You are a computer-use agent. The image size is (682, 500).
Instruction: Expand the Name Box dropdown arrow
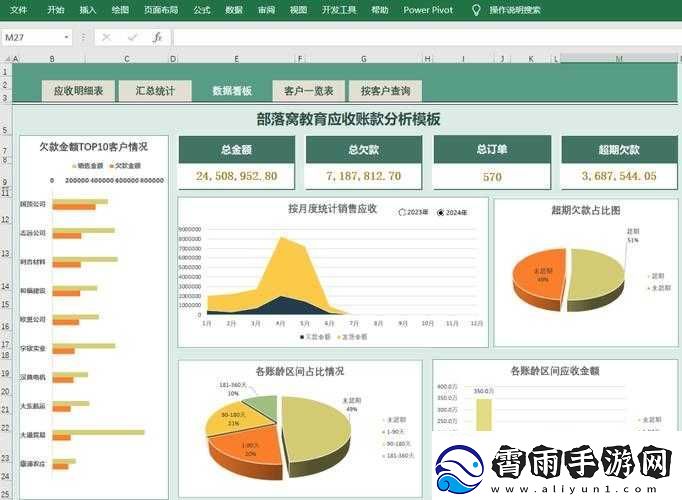[66, 37]
